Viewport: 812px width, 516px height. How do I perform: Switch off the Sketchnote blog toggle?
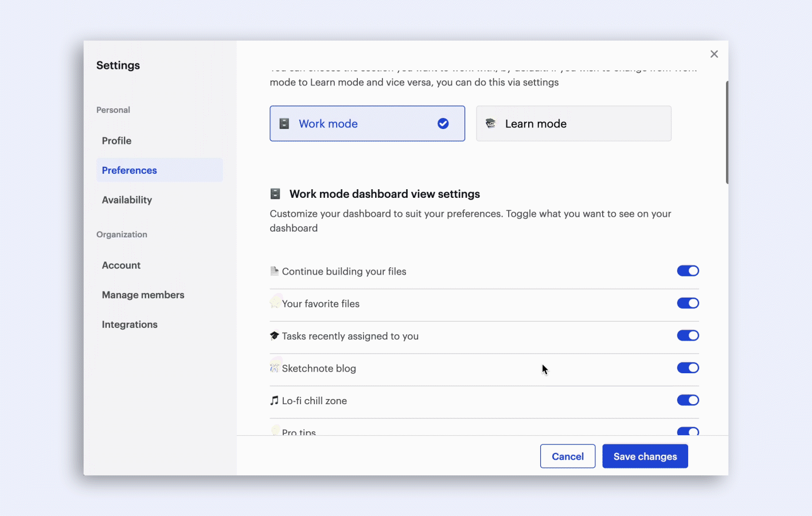tap(688, 368)
